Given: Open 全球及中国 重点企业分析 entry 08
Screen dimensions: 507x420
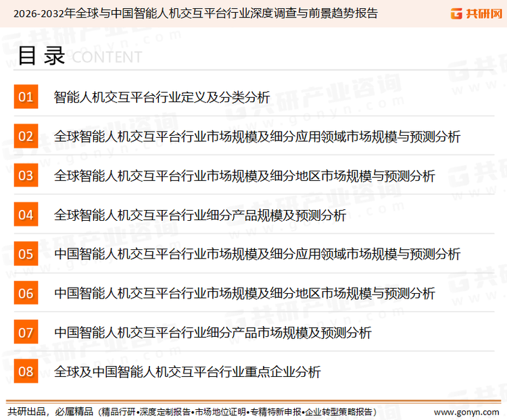Looking at the screenshot, I should click(187, 372).
